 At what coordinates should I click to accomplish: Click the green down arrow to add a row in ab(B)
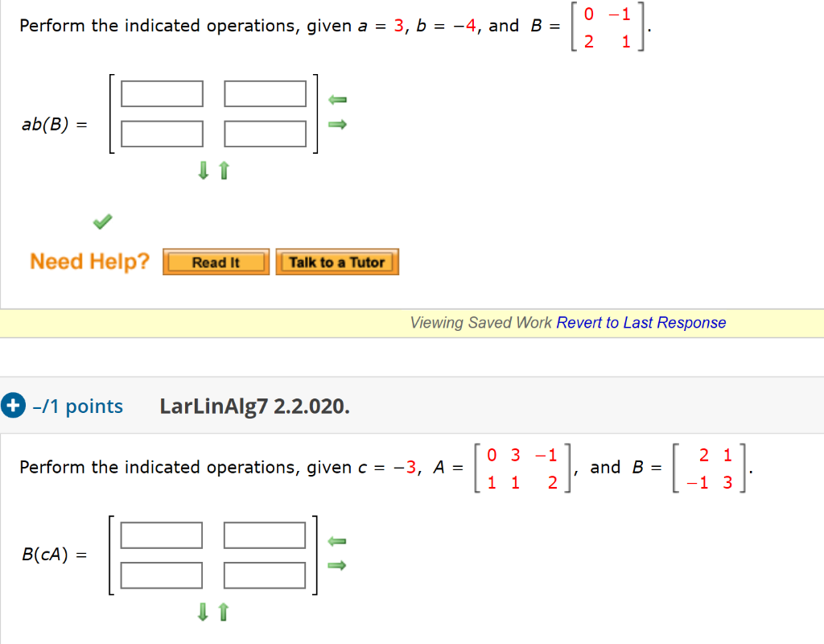pyautogui.click(x=204, y=171)
